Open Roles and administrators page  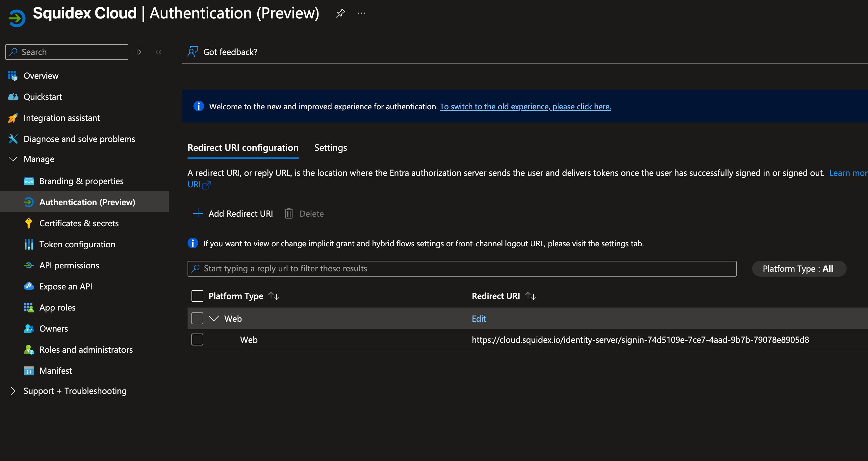86,350
